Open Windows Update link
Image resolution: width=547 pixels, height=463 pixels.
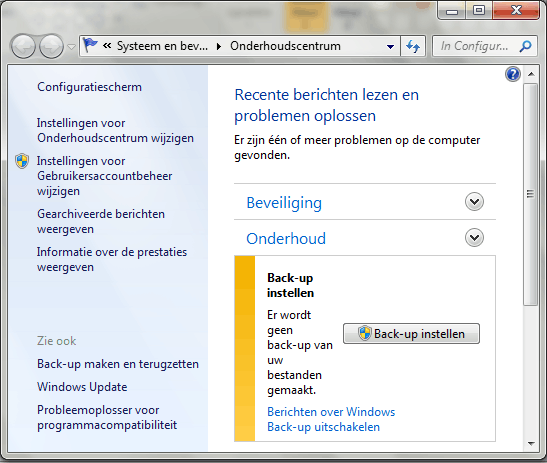tap(82, 387)
